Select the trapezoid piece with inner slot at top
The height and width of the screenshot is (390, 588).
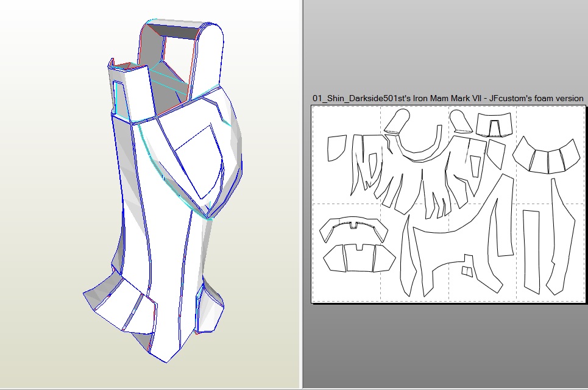coord(494,124)
